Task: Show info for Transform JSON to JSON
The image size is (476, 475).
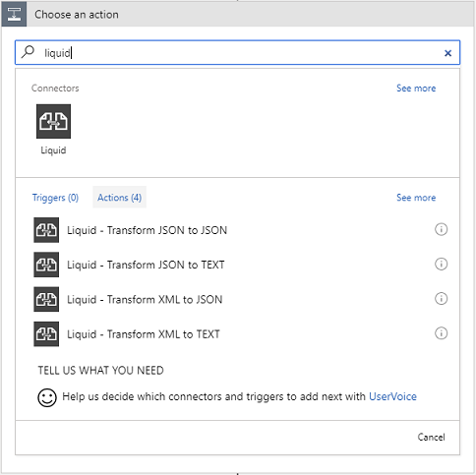Action: (x=441, y=229)
